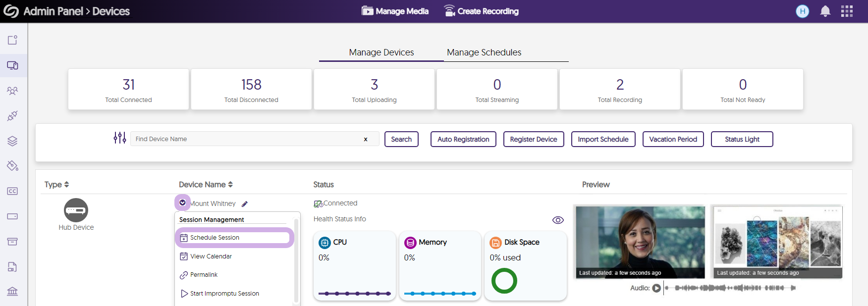Click the notification bell icon
This screenshot has width=868, height=306.
tap(825, 11)
